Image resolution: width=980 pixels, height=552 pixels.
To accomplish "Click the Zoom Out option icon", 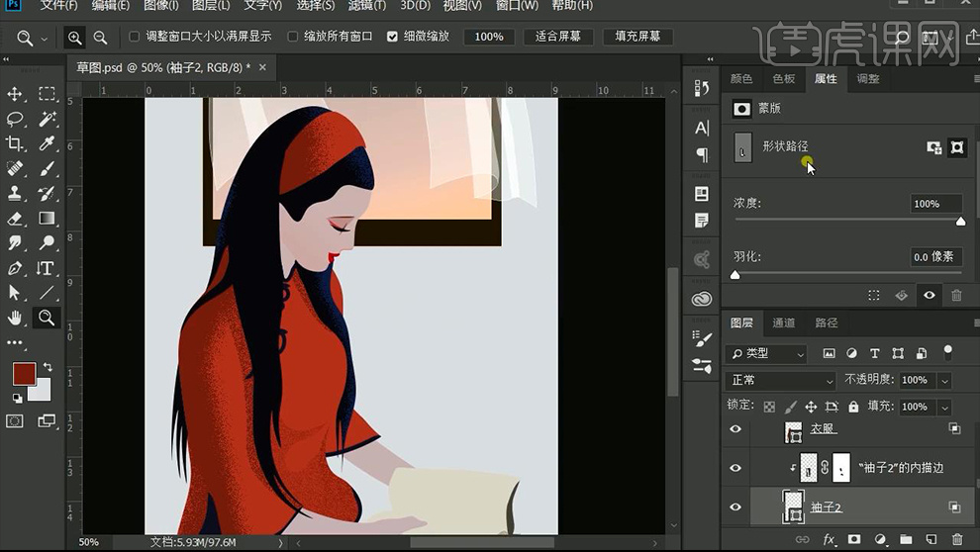I will 100,39.
